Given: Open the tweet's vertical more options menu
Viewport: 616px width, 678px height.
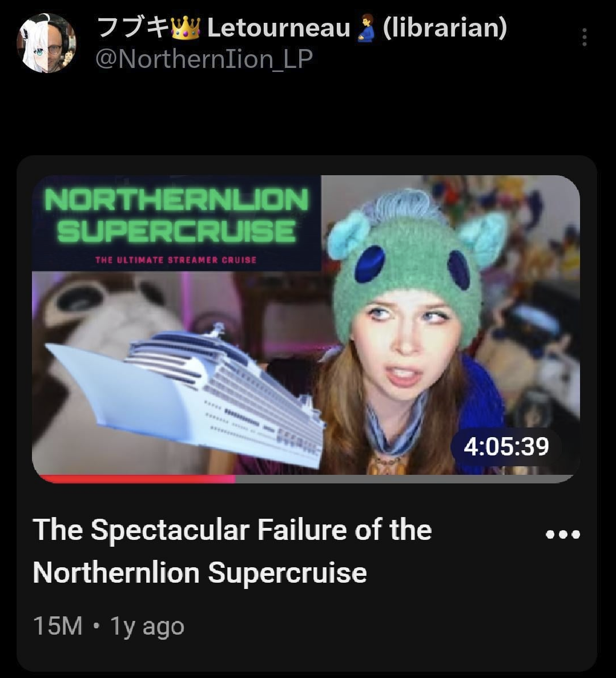Looking at the screenshot, I should pos(584,37).
